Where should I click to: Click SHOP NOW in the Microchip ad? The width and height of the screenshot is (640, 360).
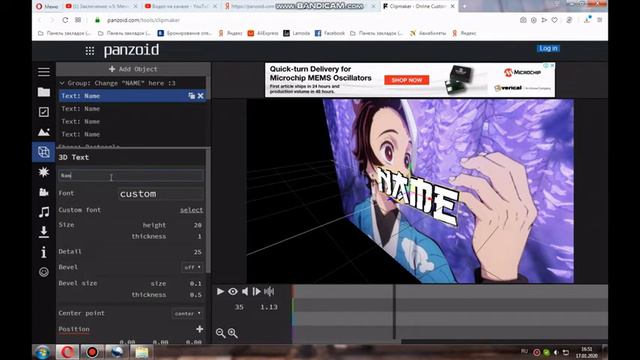click(x=407, y=80)
